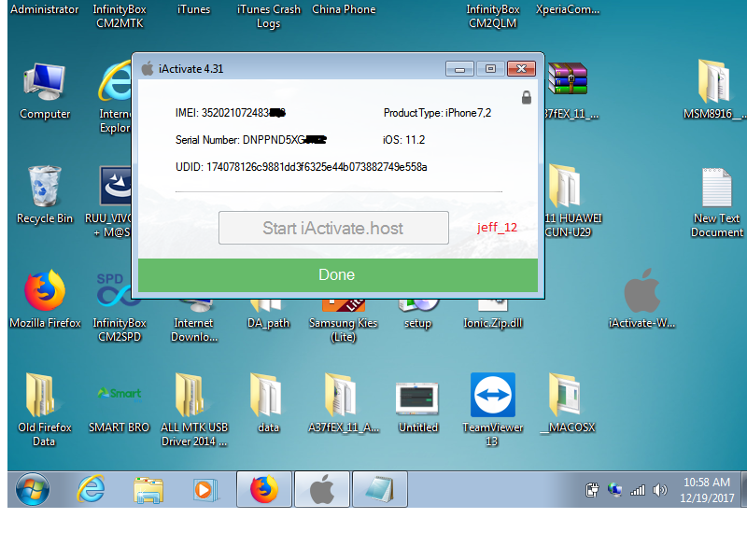Close the iActivate 4.31 window

(x=521, y=68)
